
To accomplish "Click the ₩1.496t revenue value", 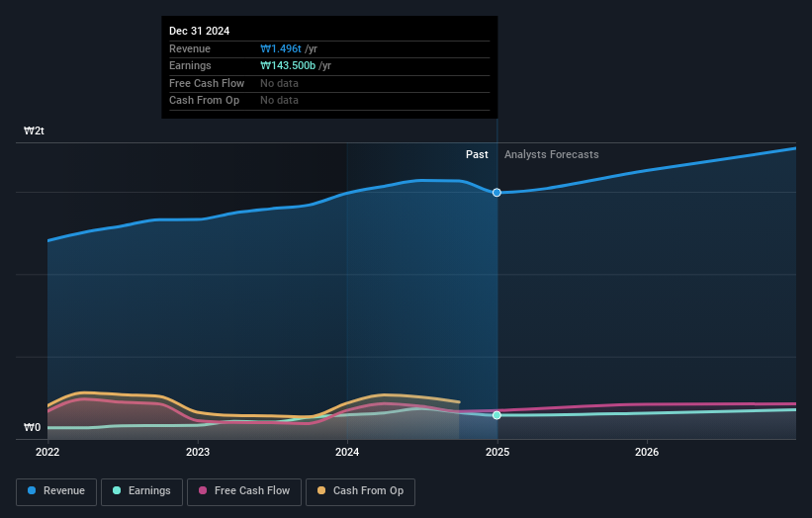I will tap(281, 48).
